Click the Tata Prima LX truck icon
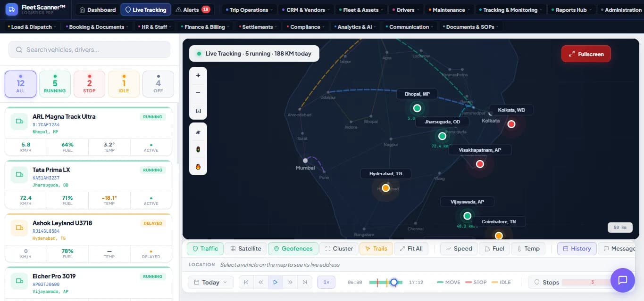 (x=19, y=174)
